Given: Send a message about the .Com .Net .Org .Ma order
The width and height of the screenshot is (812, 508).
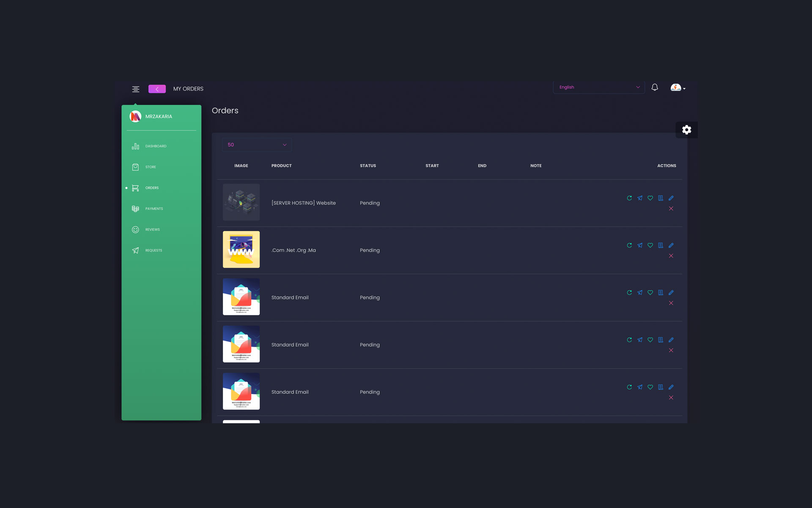Looking at the screenshot, I should point(639,245).
